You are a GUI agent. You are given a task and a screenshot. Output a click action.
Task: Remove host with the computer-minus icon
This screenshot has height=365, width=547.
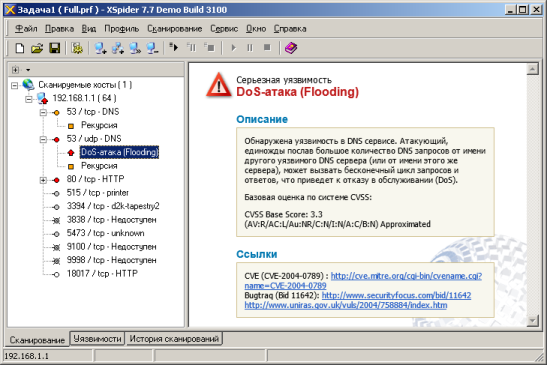coord(152,48)
